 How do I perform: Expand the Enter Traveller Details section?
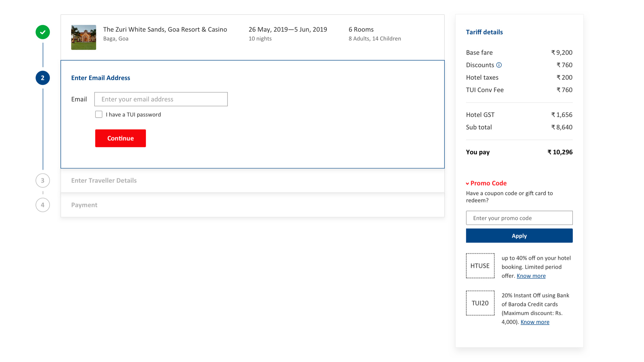(x=104, y=181)
